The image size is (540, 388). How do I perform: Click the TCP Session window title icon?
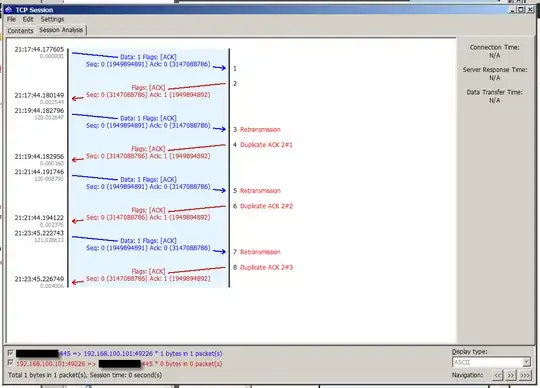[x=9, y=10]
